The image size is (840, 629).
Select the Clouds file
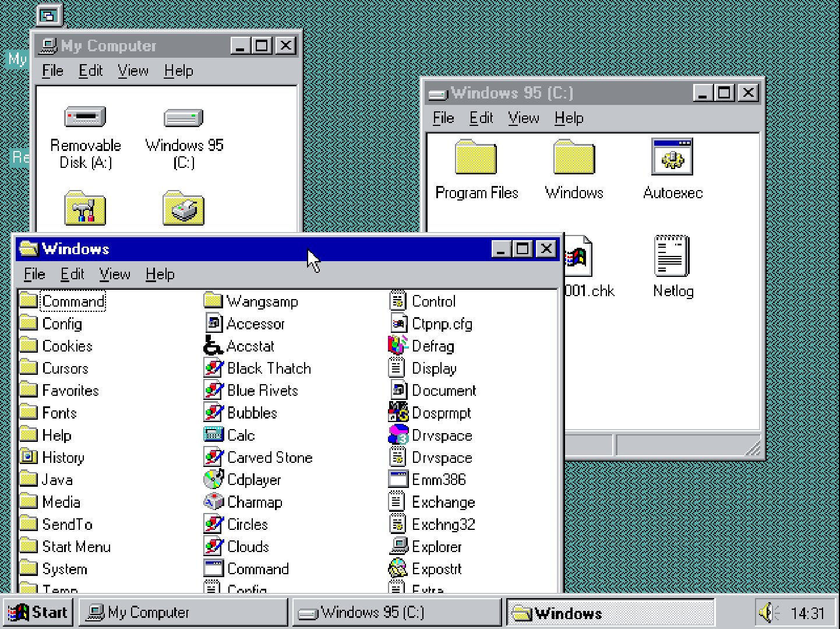pyautogui.click(x=237, y=546)
